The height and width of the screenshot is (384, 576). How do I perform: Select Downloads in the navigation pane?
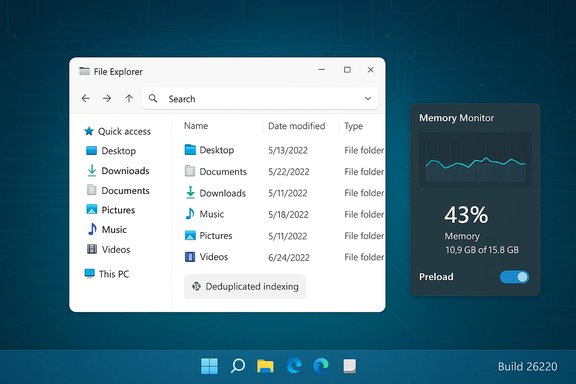pyautogui.click(x=125, y=171)
